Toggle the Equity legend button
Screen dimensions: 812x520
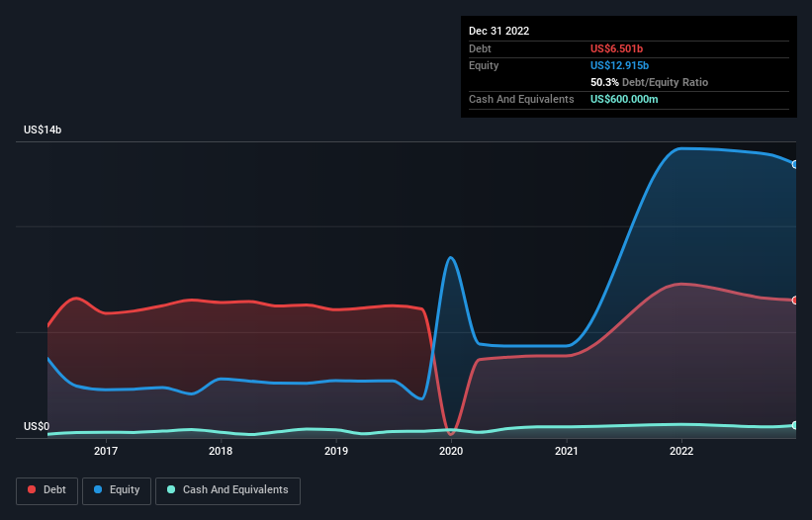pos(117,490)
